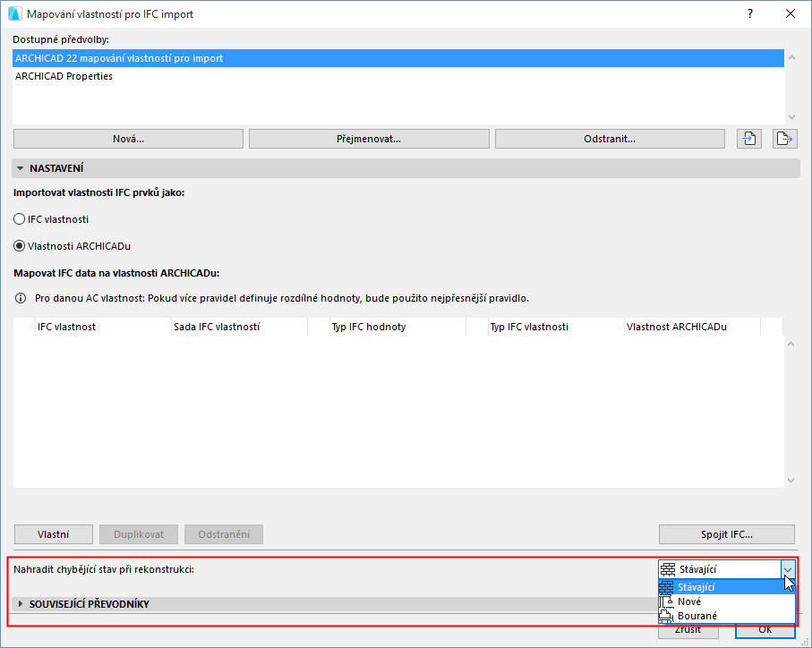Click the Zrušit cancel button
Image resolution: width=812 pixels, height=648 pixels.
tap(688, 630)
